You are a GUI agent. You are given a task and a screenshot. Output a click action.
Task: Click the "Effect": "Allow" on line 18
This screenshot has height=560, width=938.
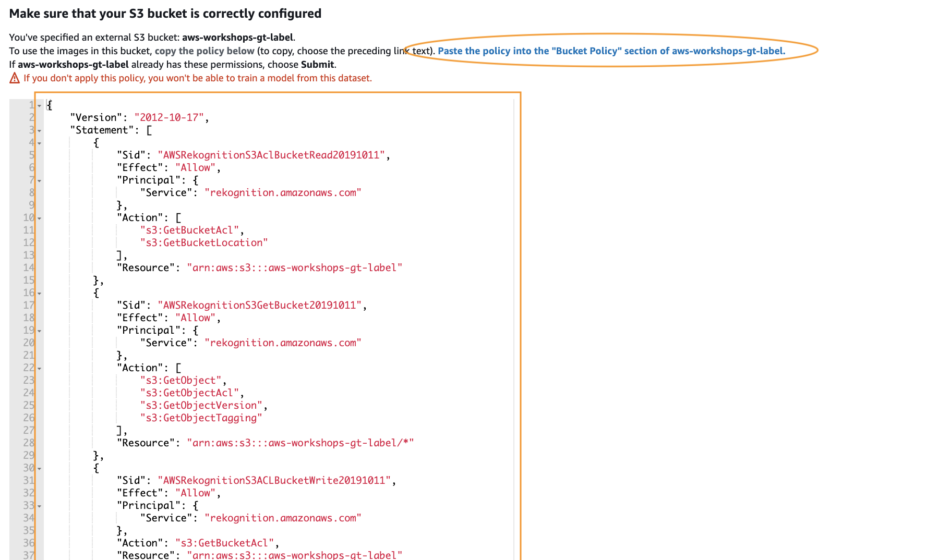[x=169, y=318]
